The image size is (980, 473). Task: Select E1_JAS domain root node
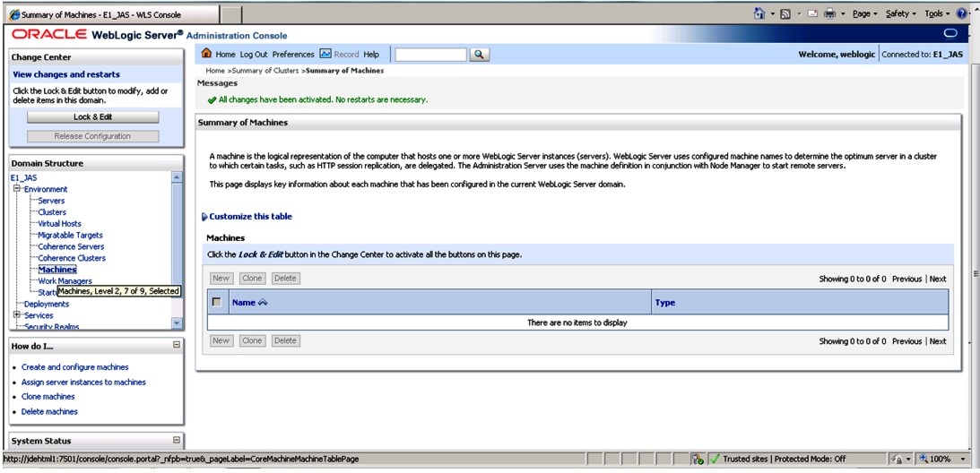(x=23, y=178)
